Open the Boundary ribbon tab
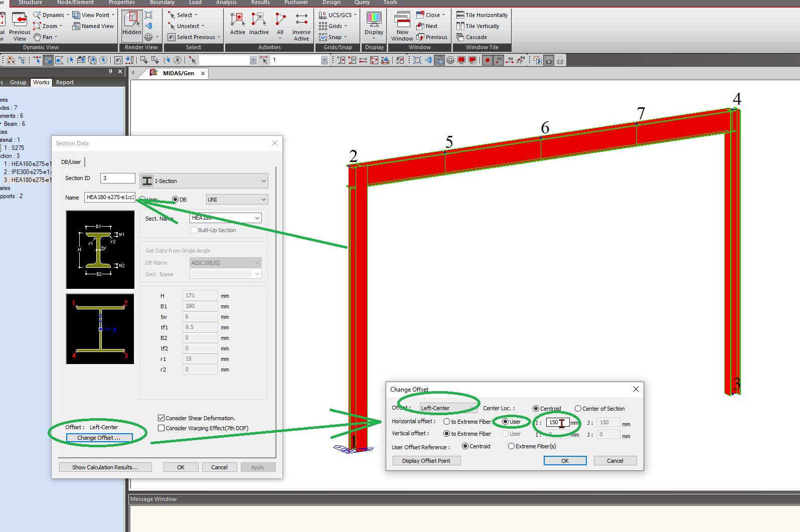Screen dimensions: 800x532 pyautogui.click(x=163, y=3)
